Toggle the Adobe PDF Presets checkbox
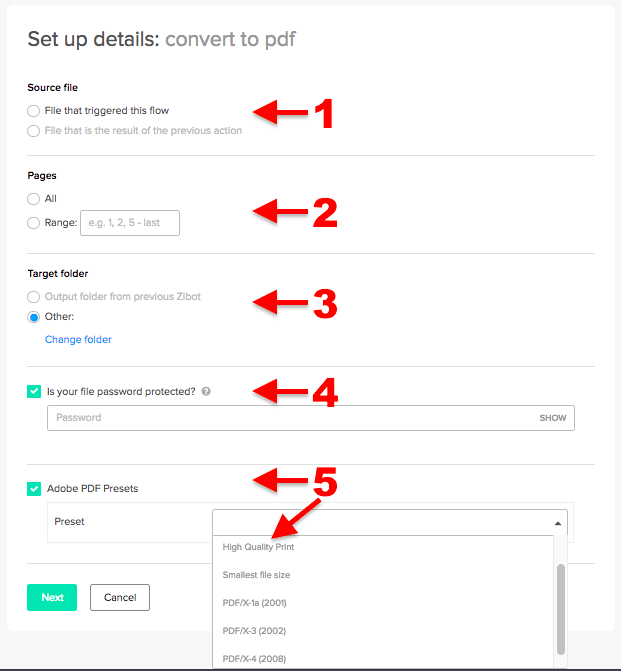Viewport: 621px width, 671px height. click(x=34, y=489)
